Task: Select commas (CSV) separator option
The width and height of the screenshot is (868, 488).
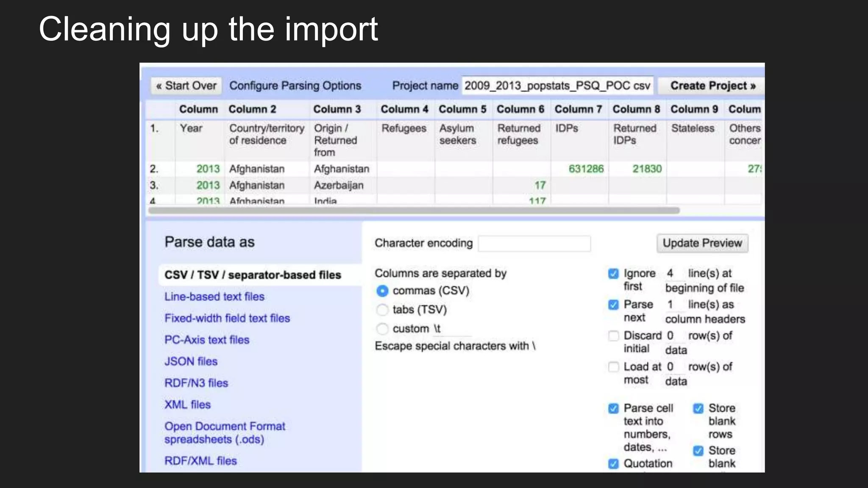Action: (x=382, y=291)
